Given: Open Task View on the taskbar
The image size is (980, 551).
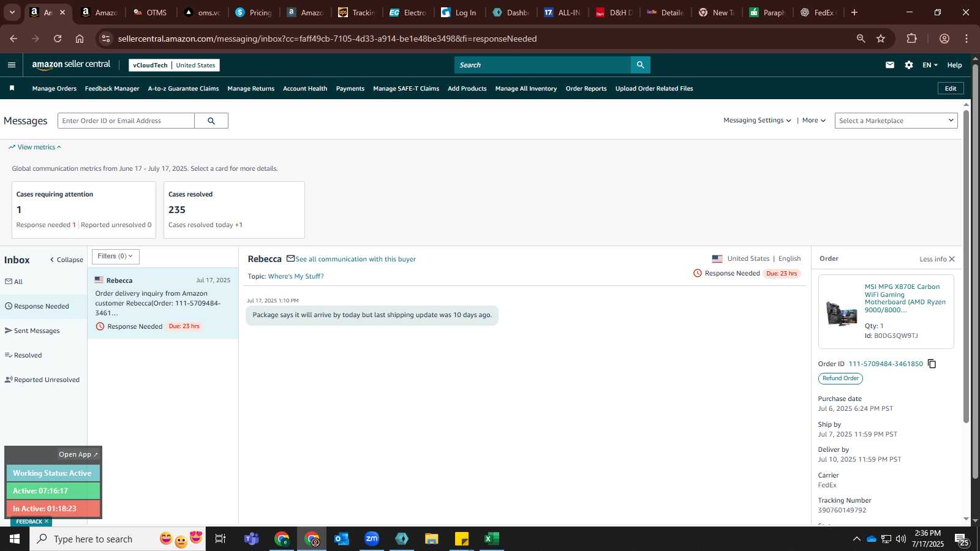Looking at the screenshot, I should (221, 539).
